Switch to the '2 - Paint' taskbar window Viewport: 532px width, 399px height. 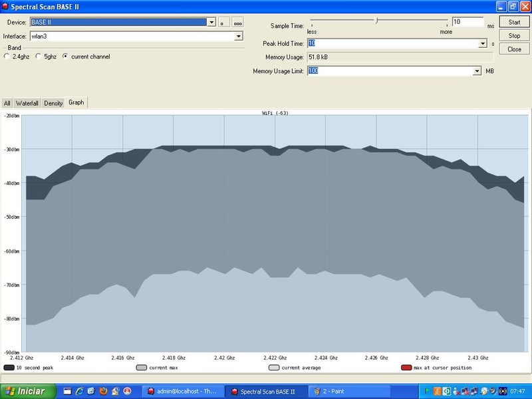pos(350,391)
